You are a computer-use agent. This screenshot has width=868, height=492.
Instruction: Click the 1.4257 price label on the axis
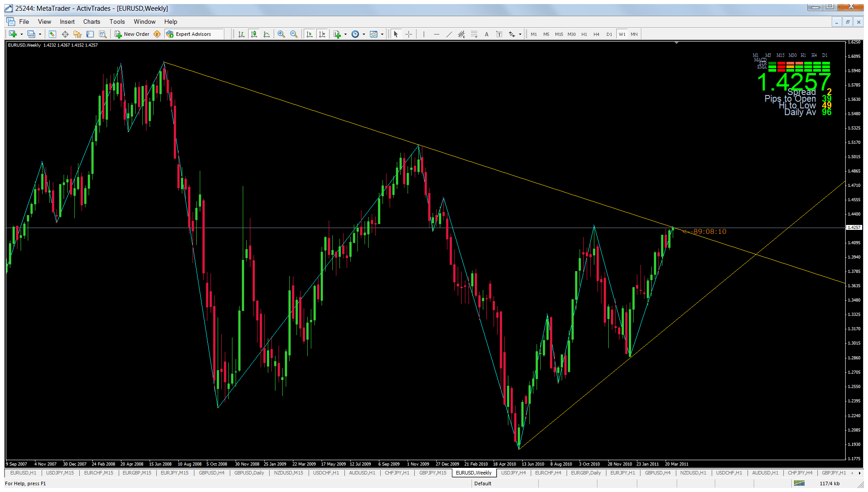pos(854,228)
